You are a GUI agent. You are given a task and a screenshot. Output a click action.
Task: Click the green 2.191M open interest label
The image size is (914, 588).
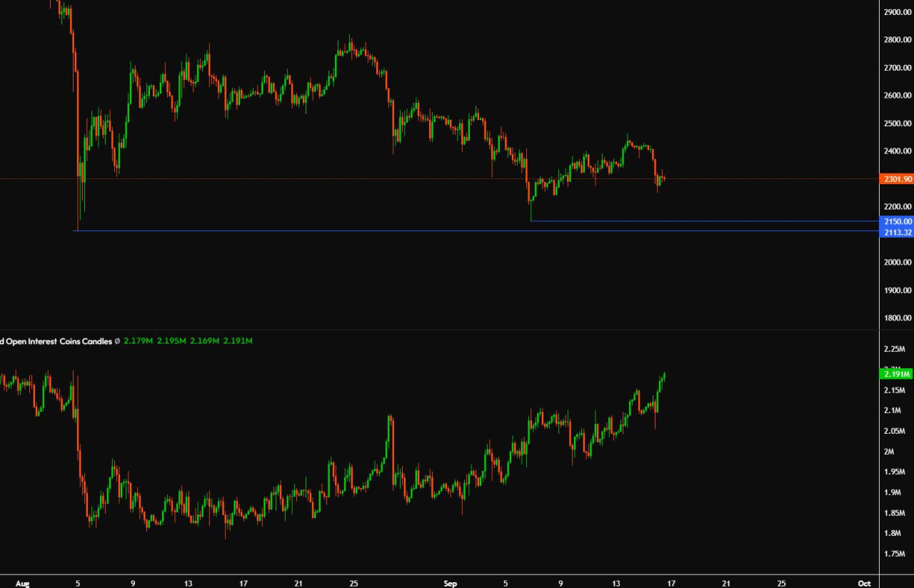click(x=898, y=374)
